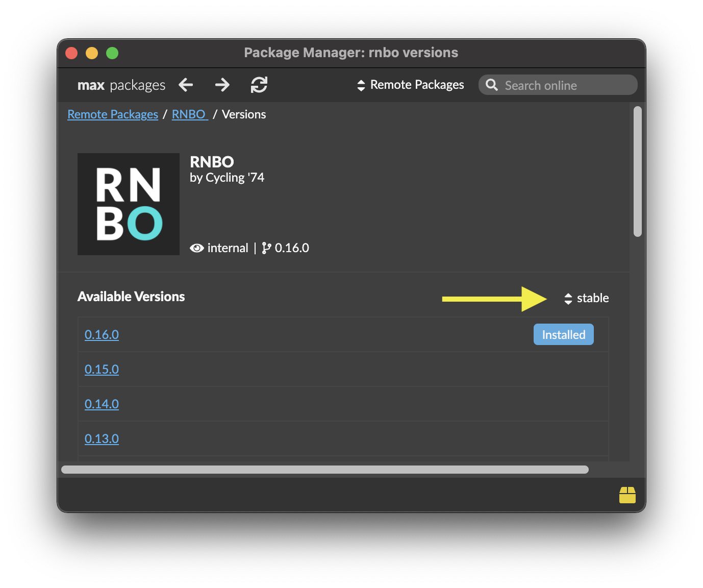Screen dimensions: 703x588
Task: Click the yellow package icon bottom right
Action: pyautogui.click(x=627, y=495)
